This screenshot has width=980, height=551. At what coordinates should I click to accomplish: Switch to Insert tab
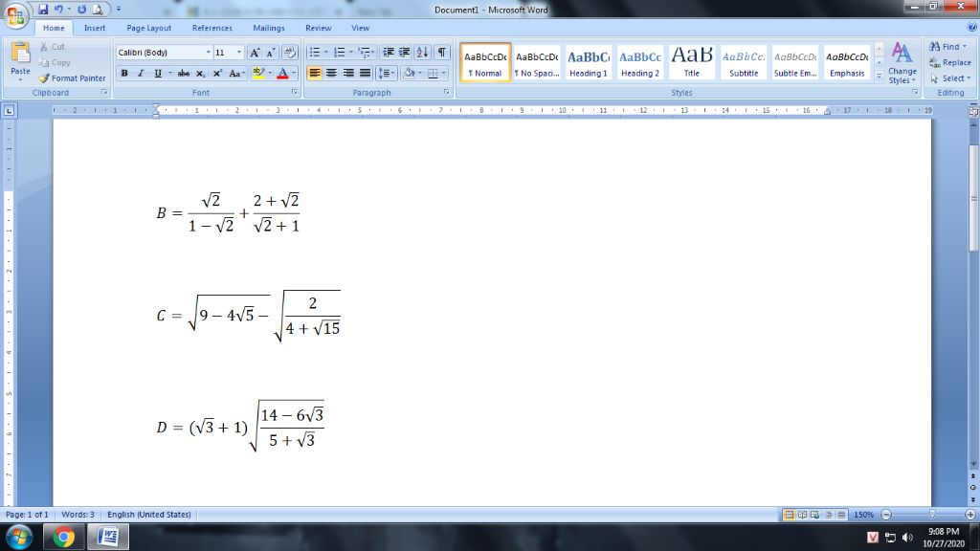95,28
